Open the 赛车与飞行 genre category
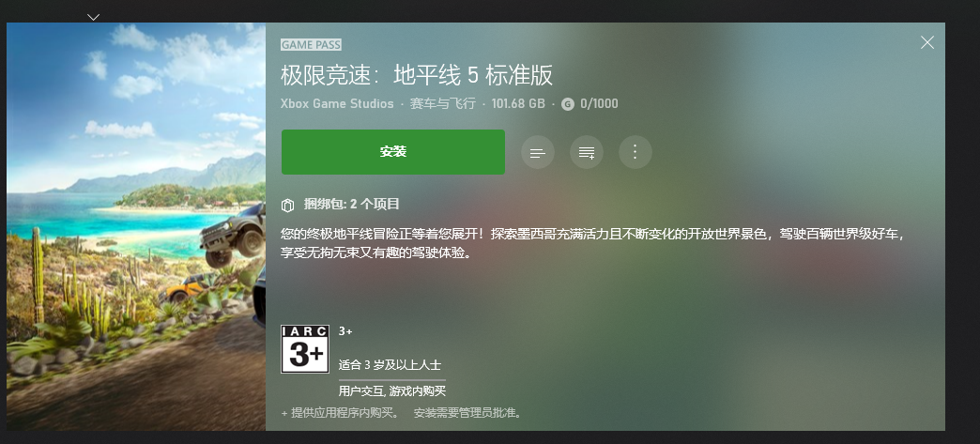The width and height of the screenshot is (980, 444). (442, 104)
